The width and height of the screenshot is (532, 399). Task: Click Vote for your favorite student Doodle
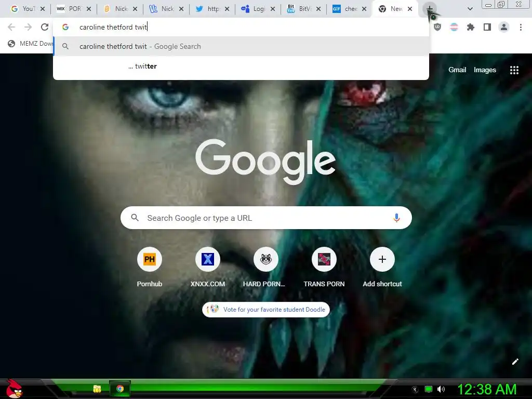coord(266,310)
